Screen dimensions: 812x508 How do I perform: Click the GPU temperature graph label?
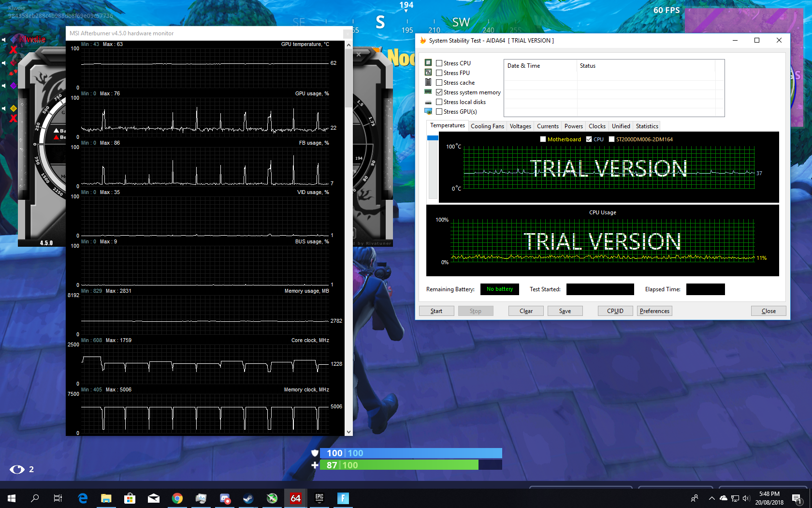click(305, 44)
